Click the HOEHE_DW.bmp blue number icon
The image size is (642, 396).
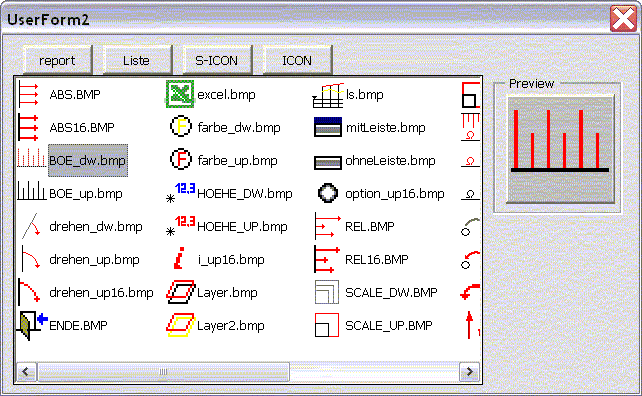pos(181,193)
